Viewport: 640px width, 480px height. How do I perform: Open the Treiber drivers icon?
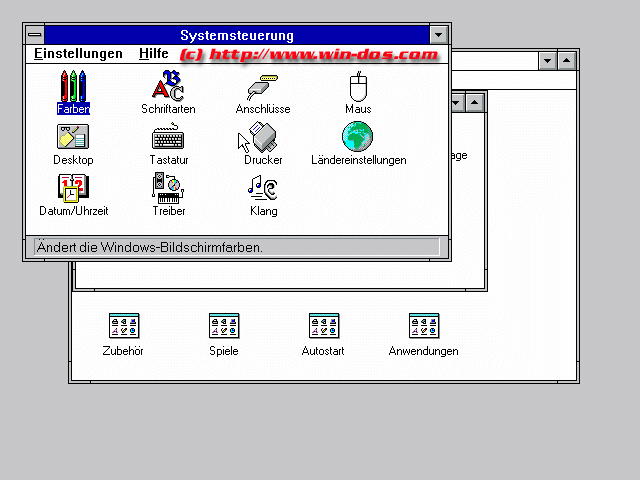(x=168, y=188)
